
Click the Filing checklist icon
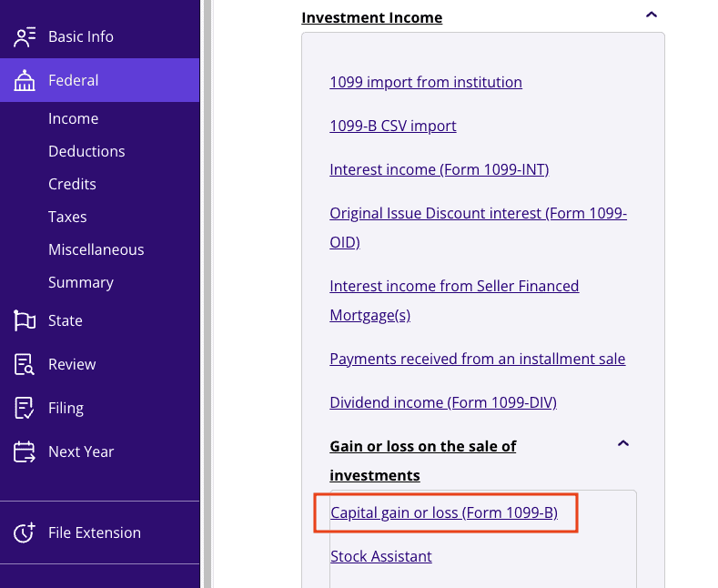point(25,408)
